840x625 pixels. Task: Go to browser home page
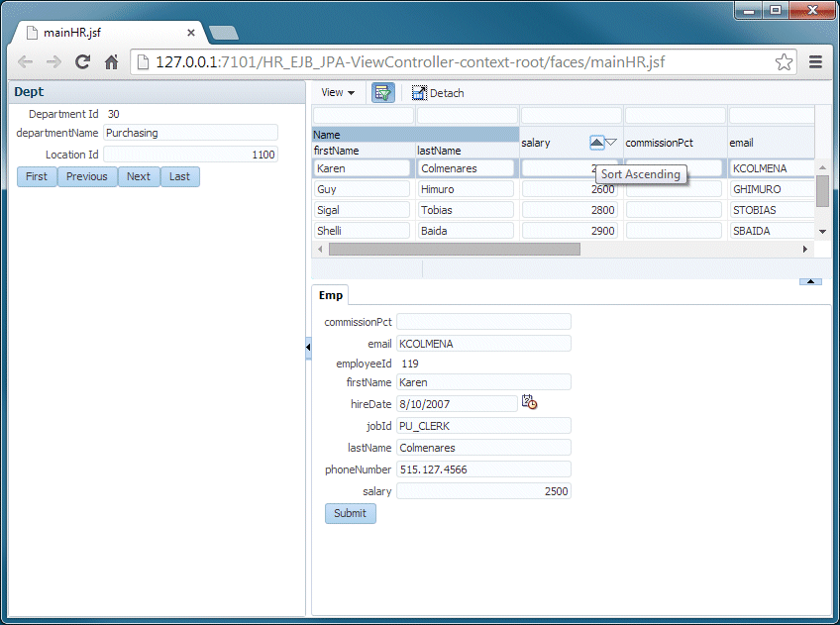point(111,62)
